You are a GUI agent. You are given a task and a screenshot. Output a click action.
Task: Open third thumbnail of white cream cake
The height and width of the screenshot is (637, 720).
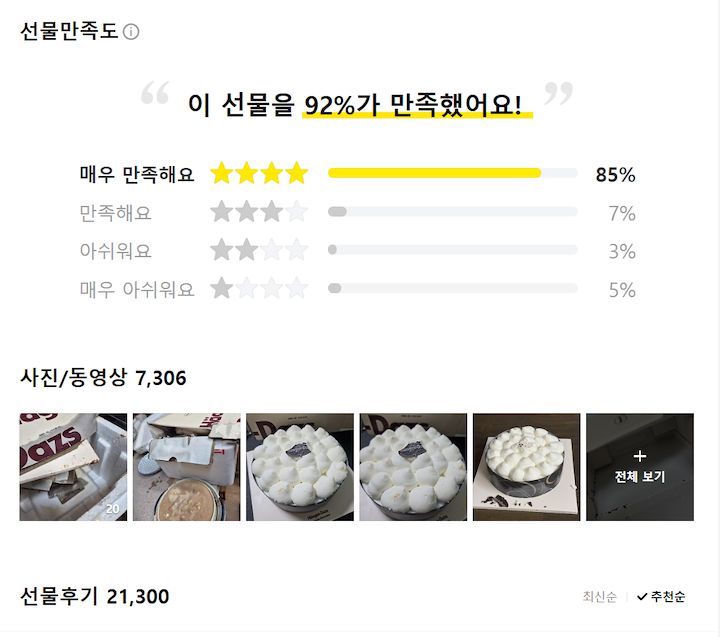tap(300, 467)
